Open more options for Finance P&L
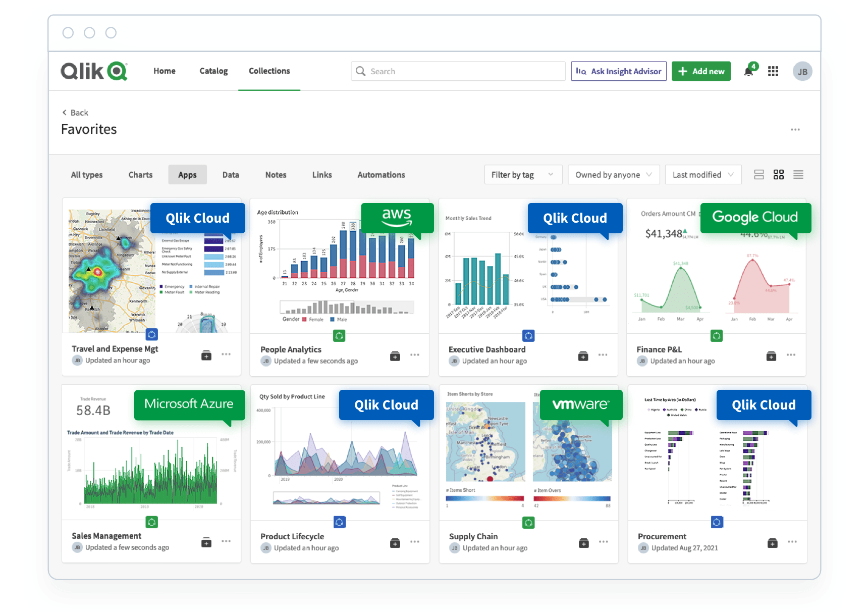868x612 pixels. click(x=791, y=355)
